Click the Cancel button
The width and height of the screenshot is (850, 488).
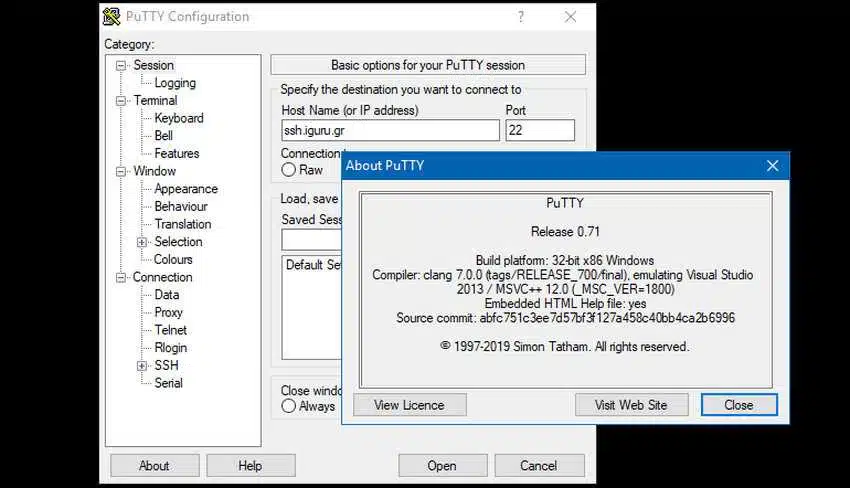click(539, 466)
